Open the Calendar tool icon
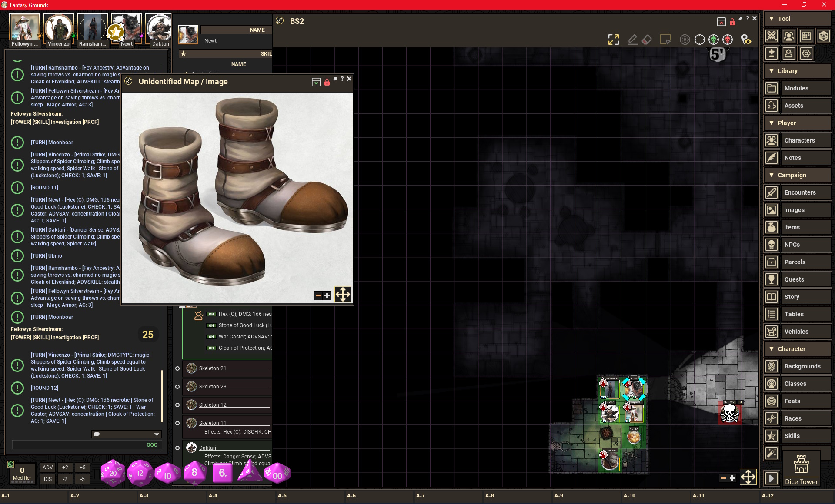The width and height of the screenshot is (835, 504). (x=806, y=36)
